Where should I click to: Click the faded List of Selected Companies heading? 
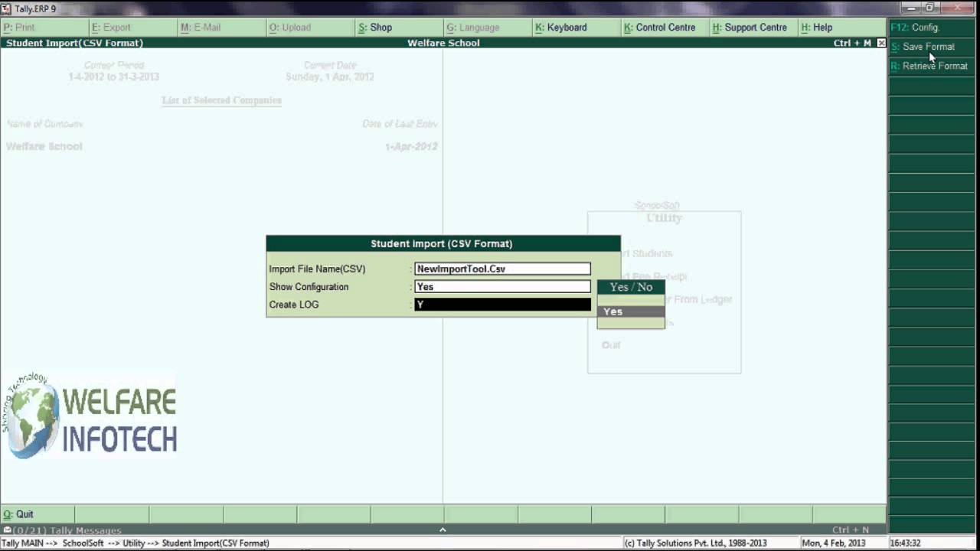click(221, 100)
